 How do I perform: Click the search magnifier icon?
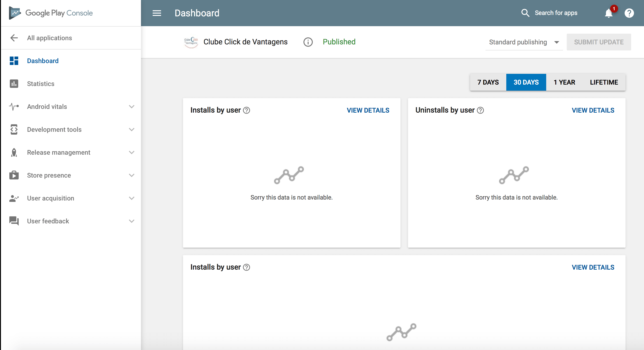tap(525, 13)
